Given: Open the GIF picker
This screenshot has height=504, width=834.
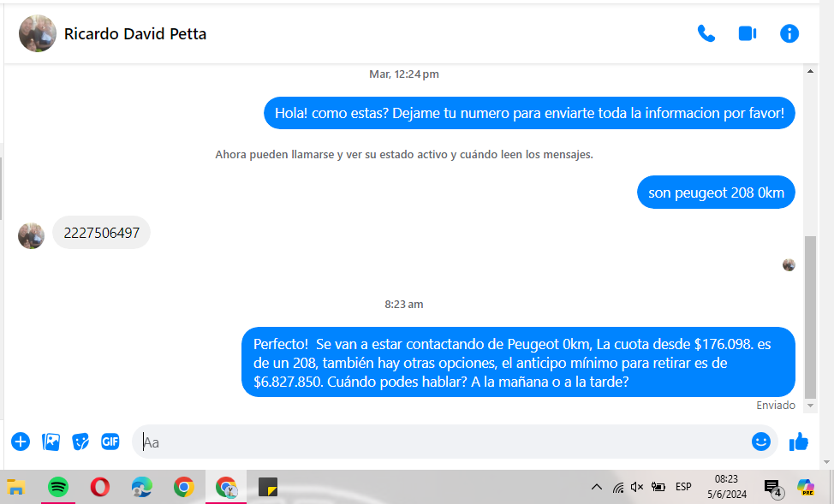Looking at the screenshot, I should tap(110, 442).
